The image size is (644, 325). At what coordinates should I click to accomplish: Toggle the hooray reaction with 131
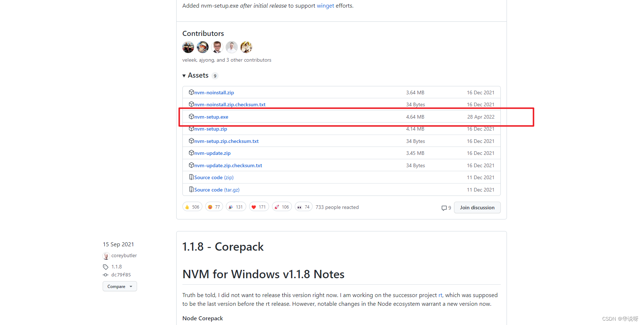pyautogui.click(x=236, y=207)
